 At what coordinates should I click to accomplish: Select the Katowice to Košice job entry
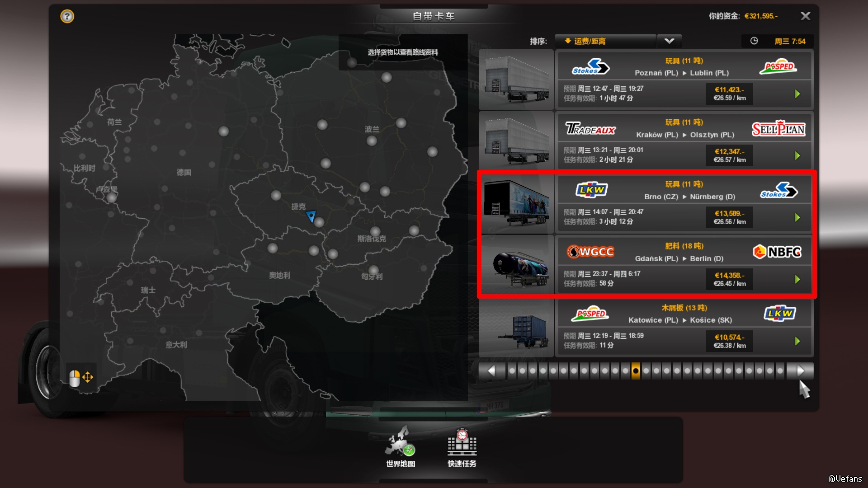[684, 327]
